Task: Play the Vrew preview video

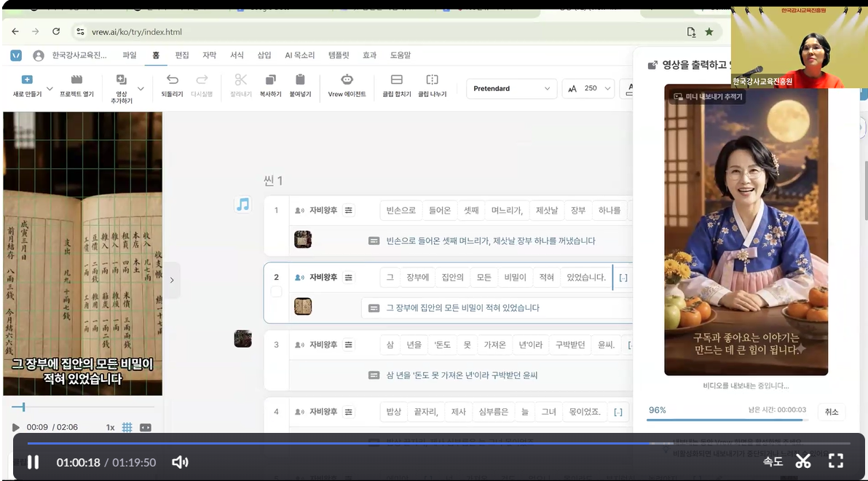Action: [x=15, y=427]
